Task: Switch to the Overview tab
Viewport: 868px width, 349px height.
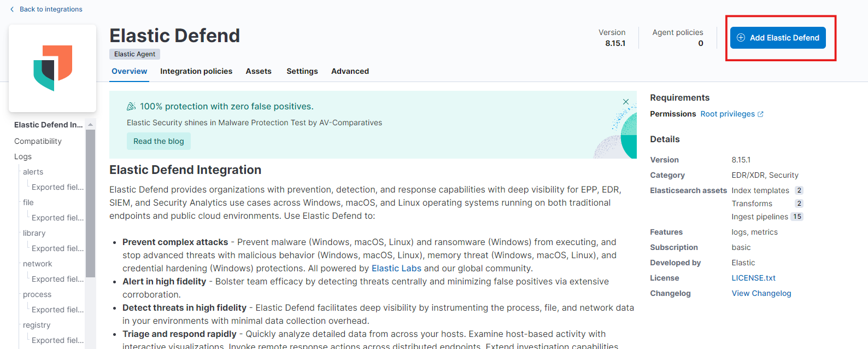Action: (x=130, y=71)
